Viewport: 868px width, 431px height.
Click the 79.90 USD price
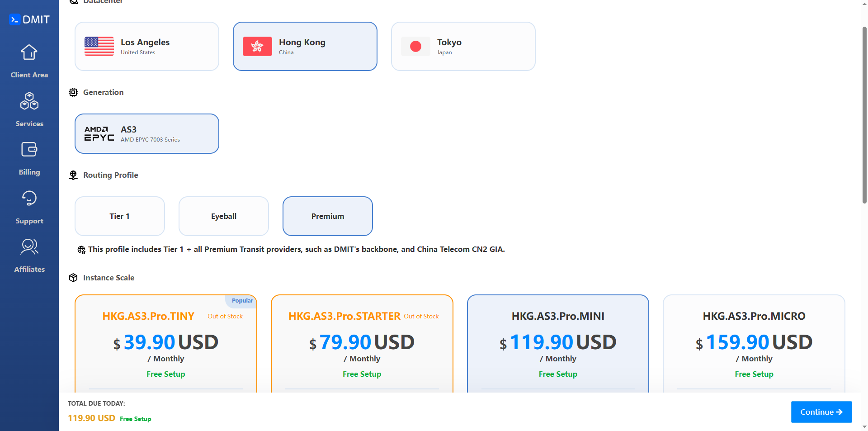coord(362,342)
